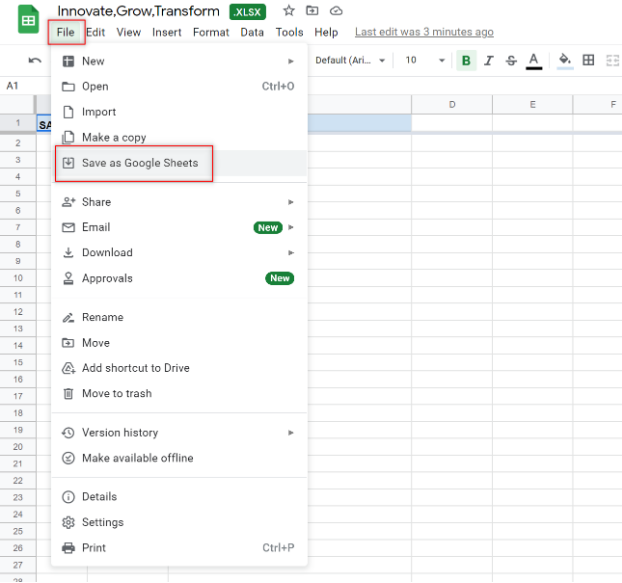Select row 1 header
The height and width of the screenshot is (583, 622).
18,123
